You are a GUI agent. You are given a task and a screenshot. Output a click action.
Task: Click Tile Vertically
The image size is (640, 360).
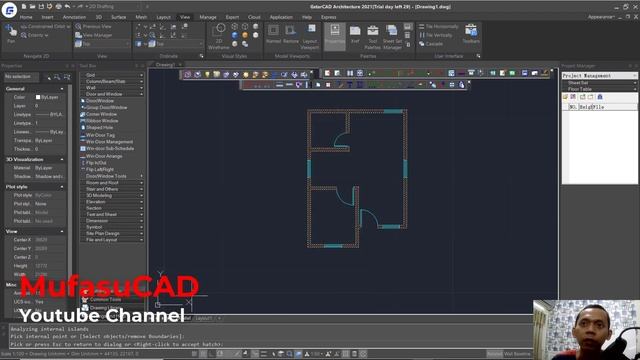click(436, 35)
